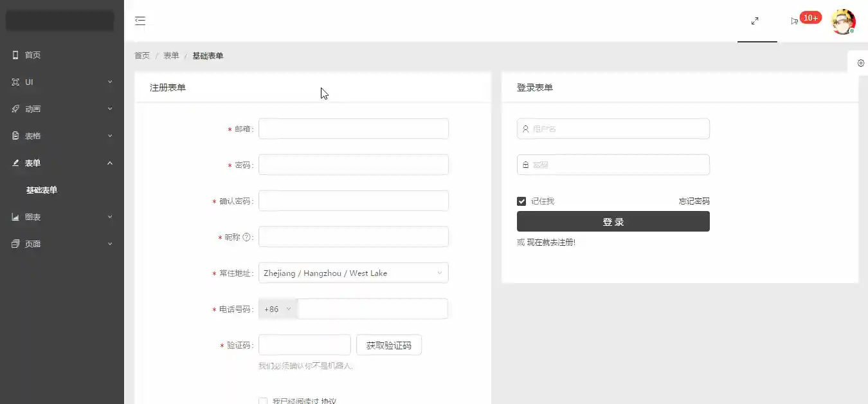The height and width of the screenshot is (404, 868).
Task: Click the 我们必须确认你不是机器人 hint text
Action: tap(305, 366)
